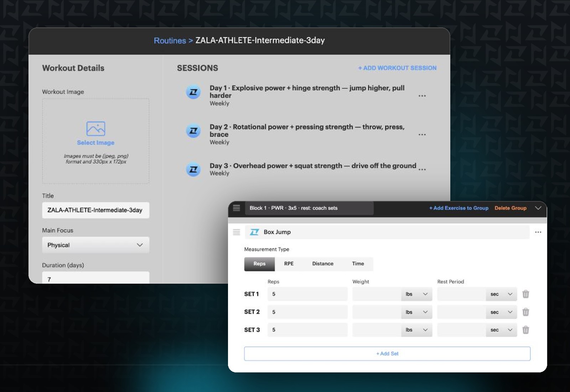Open the Day 2 session's Z icon
Viewport: 570px width, 392px height.
pos(193,131)
